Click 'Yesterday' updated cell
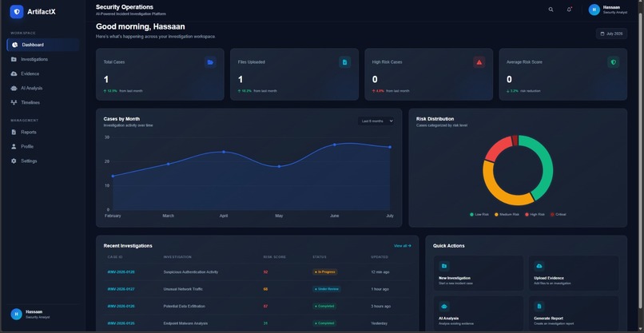 pyautogui.click(x=379, y=323)
